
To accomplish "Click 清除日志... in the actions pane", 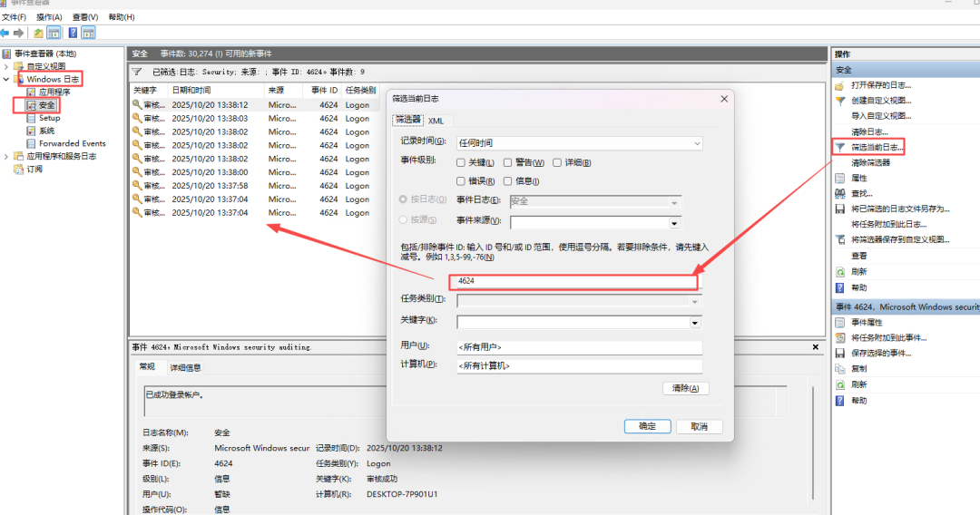I will click(x=869, y=131).
